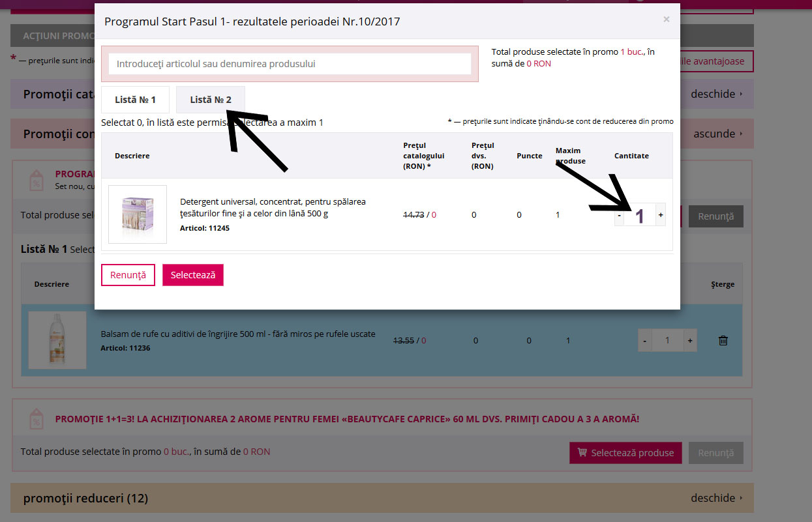Expand promoții reduceri (12) via deschide
This screenshot has width=812, height=522.
coord(717,498)
